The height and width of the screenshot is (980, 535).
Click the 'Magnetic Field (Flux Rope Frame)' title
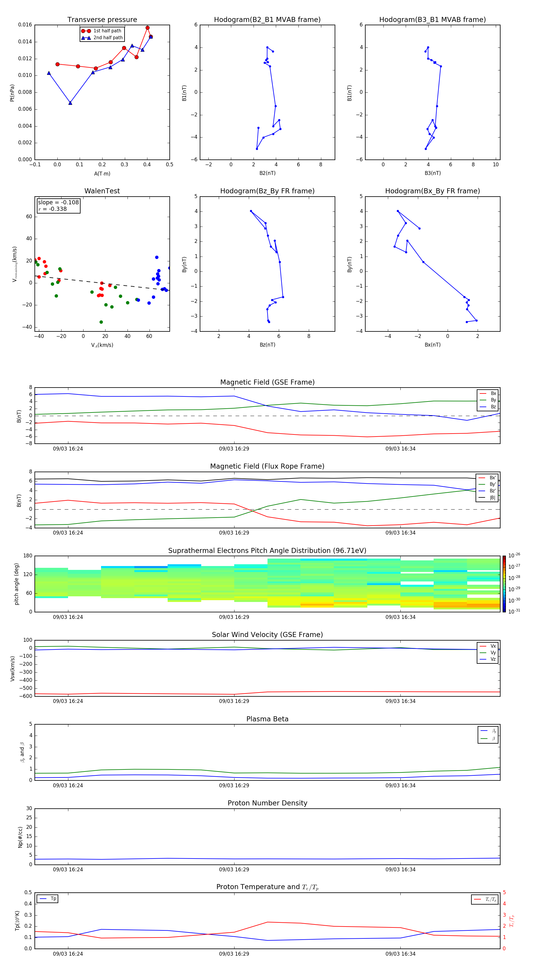[267, 467]
